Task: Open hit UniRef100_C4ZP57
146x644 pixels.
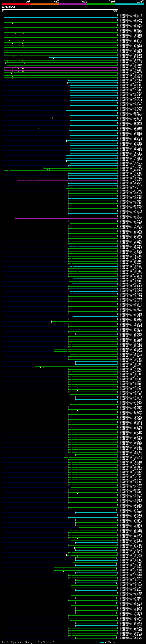Action: [131, 278]
